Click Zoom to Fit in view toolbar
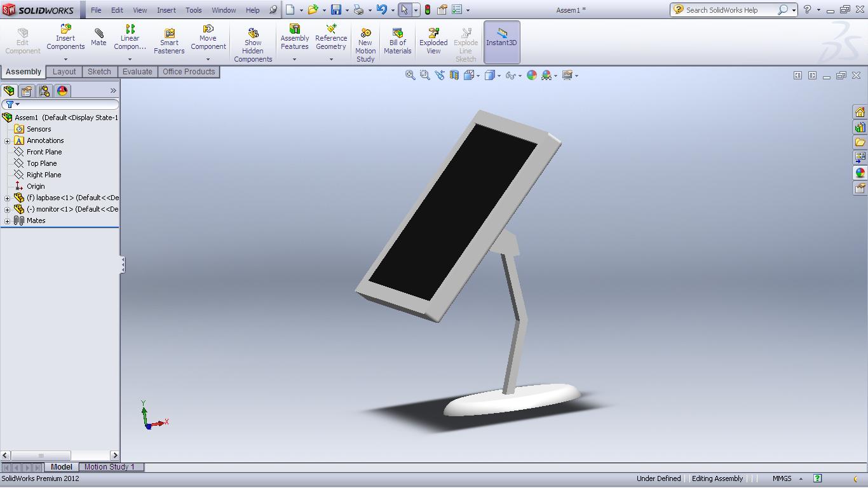 click(410, 75)
